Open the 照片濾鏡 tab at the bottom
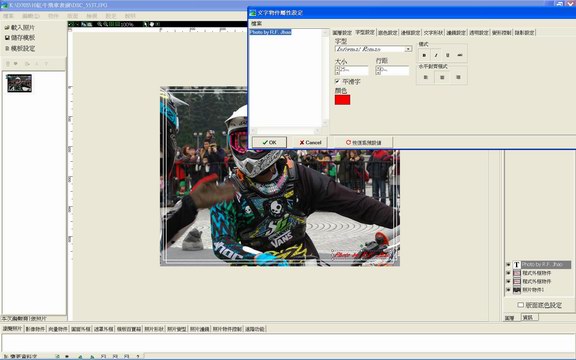Image resolution: width=576 pixels, height=360 pixels. click(x=199, y=329)
